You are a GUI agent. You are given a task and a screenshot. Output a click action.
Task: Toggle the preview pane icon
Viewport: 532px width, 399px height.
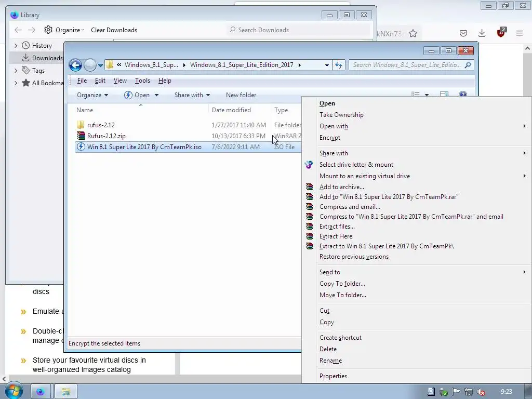coord(444,95)
